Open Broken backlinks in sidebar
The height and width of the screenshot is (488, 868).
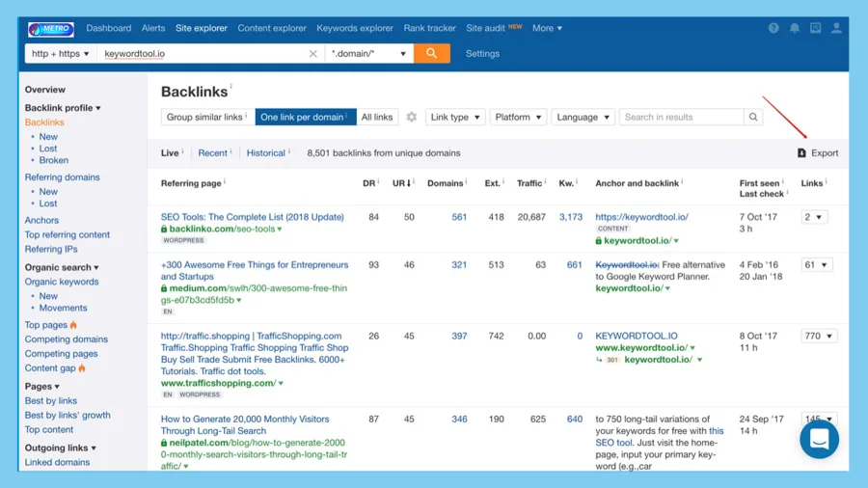(54, 160)
